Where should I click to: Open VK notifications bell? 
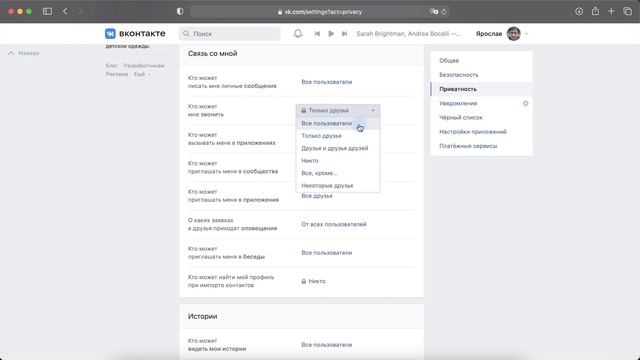[298, 33]
